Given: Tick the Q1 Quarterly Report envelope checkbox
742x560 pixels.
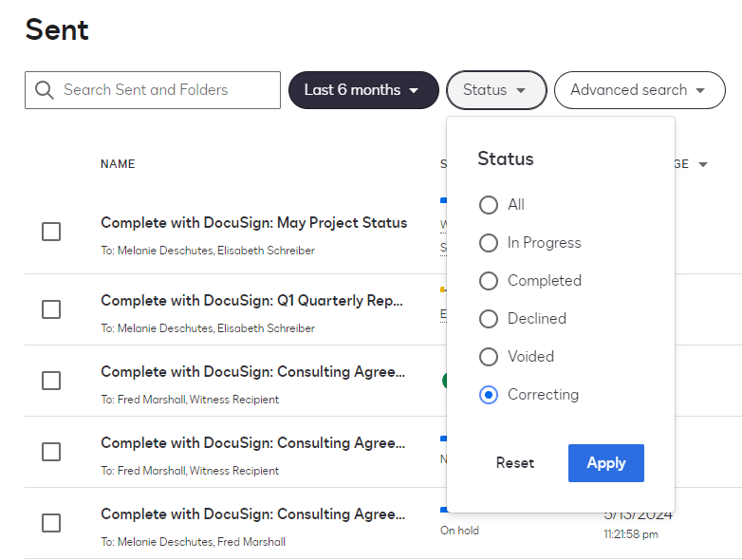Looking at the screenshot, I should coord(51,309).
